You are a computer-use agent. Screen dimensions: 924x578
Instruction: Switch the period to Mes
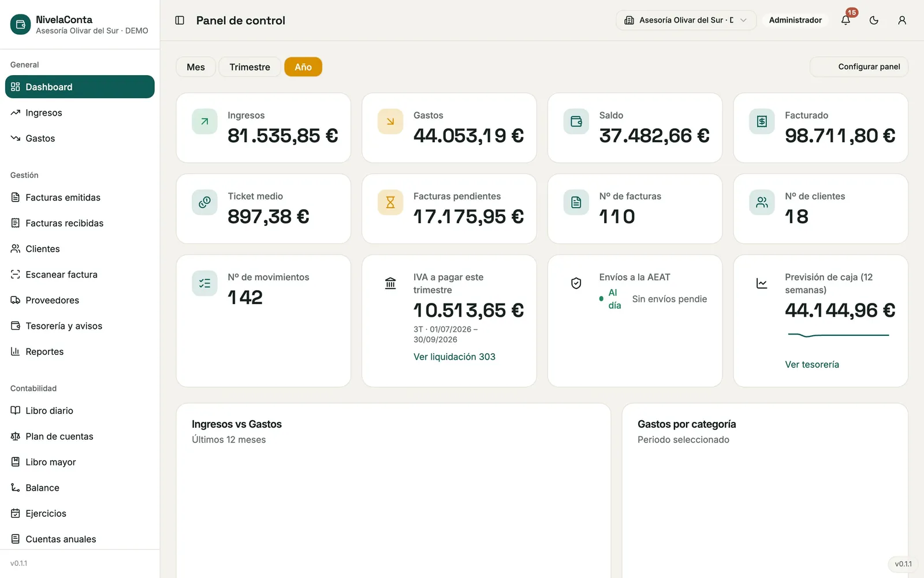[x=196, y=67]
